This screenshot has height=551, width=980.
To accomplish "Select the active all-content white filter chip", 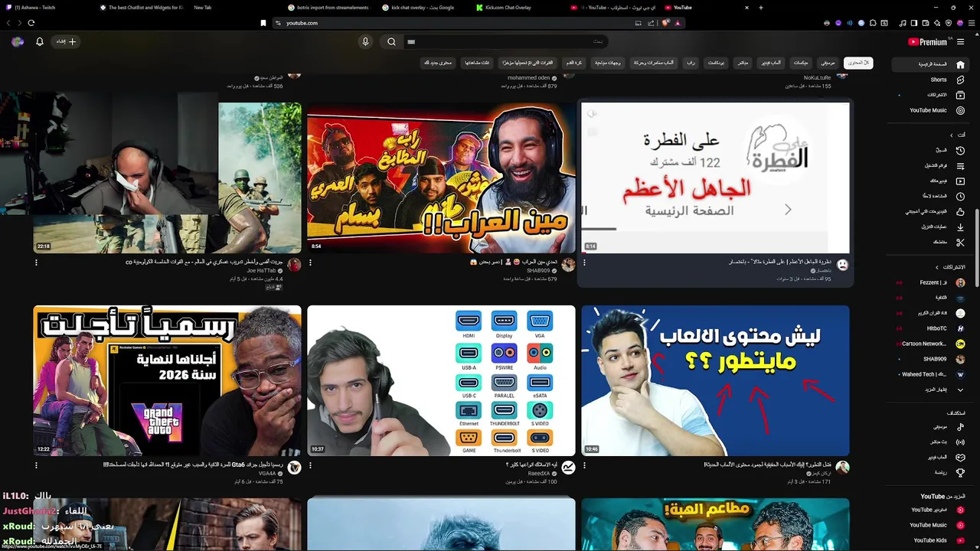I will click(858, 63).
